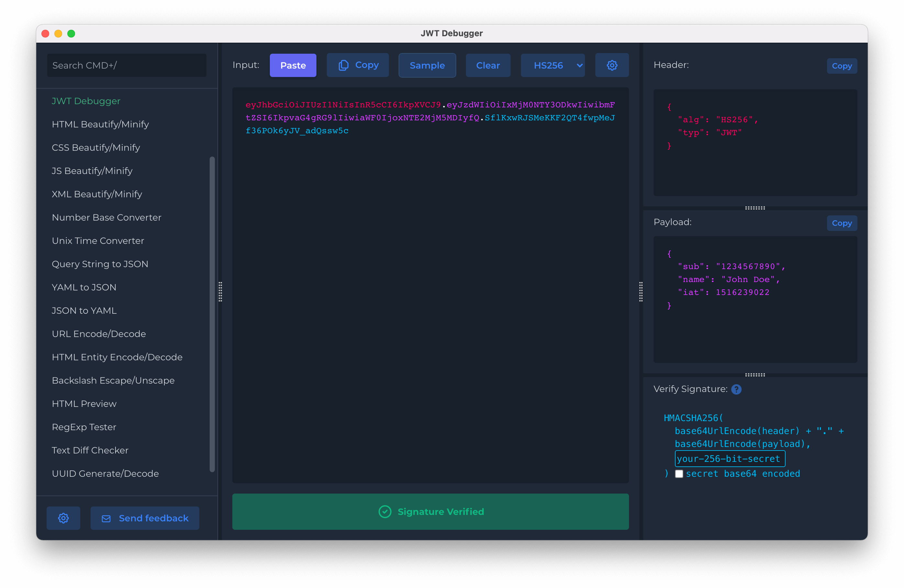
Task: Clear the JWT input
Action: click(x=488, y=65)
